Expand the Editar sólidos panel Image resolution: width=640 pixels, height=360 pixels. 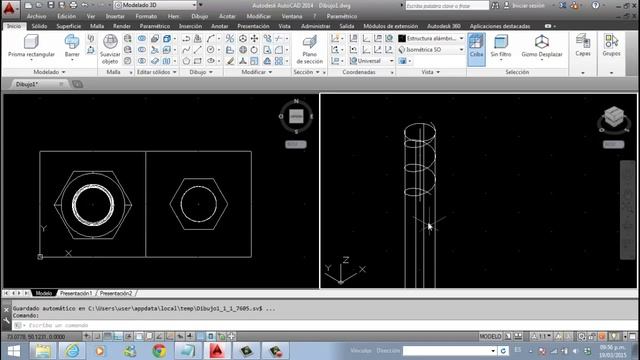(156, 72)
